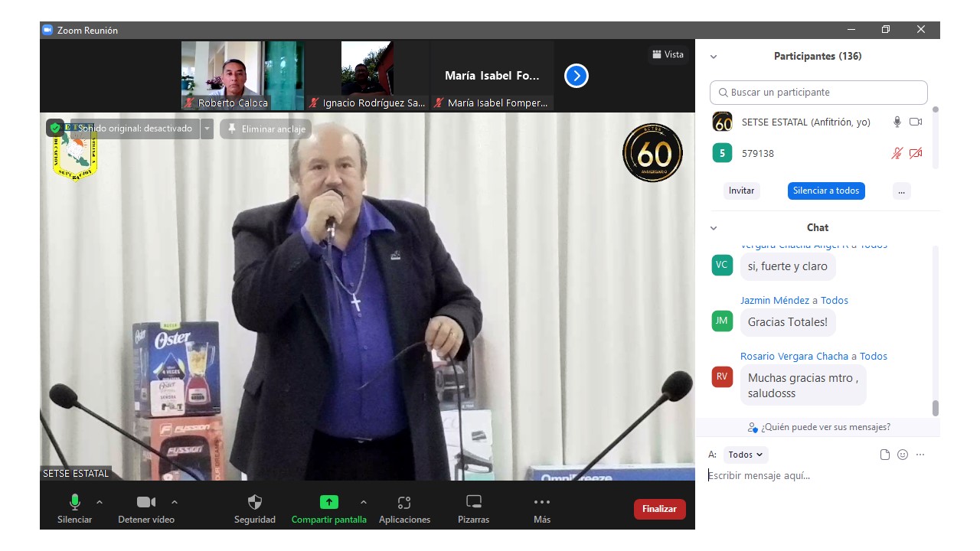Attach a file in chat
This screenshot has height=551, width=980.
coord(885,455)
